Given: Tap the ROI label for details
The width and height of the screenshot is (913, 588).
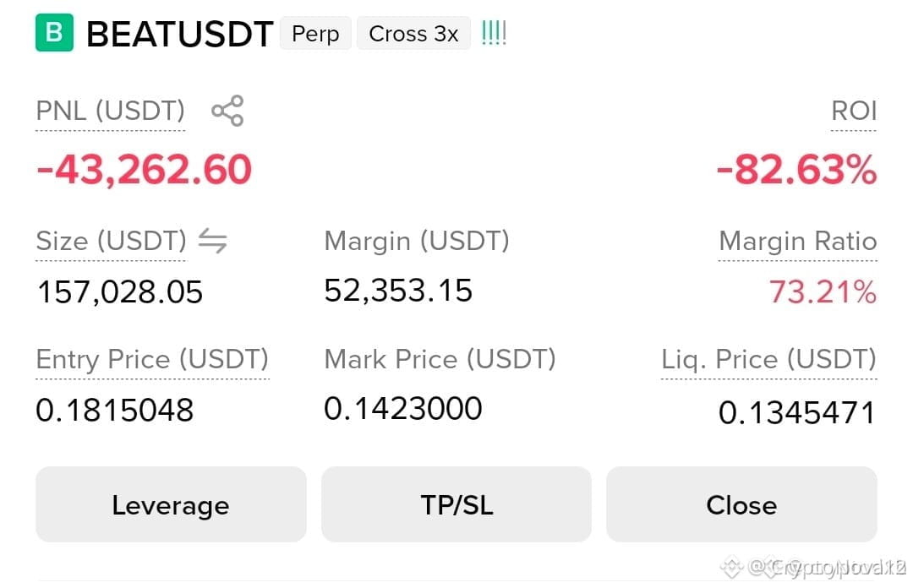Looking at the screenshot, I should coord(854,111).
